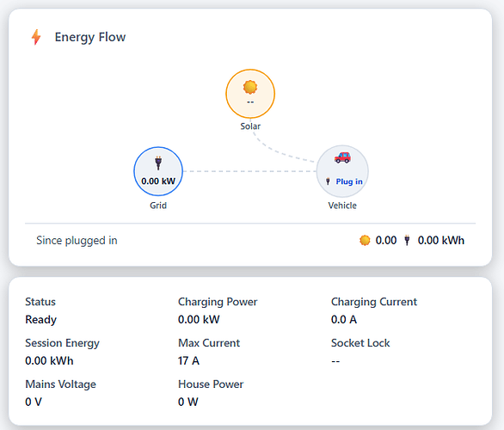Click the Vehicle label below the car
The width and height of the screenshot is (504, 430).
coord(342,206)
